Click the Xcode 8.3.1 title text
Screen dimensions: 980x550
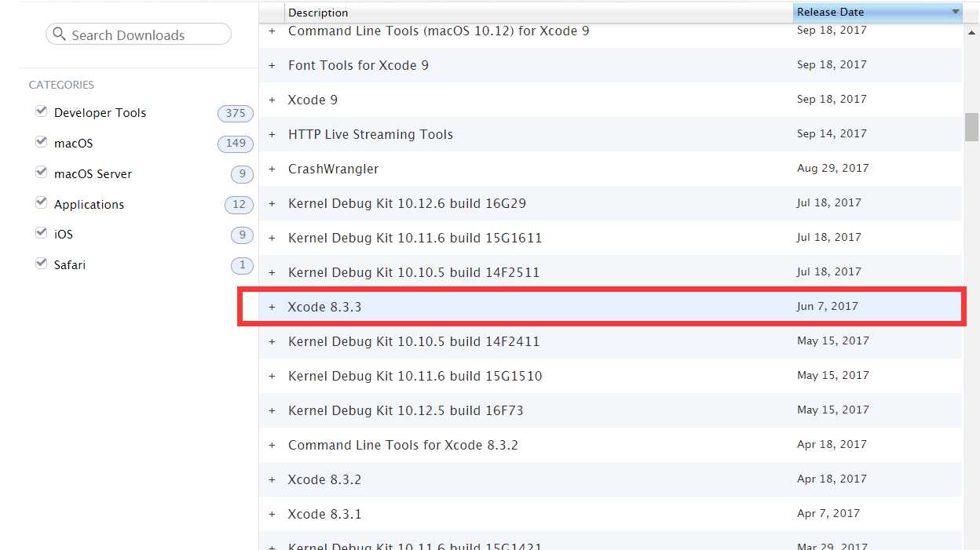(324, 514)
